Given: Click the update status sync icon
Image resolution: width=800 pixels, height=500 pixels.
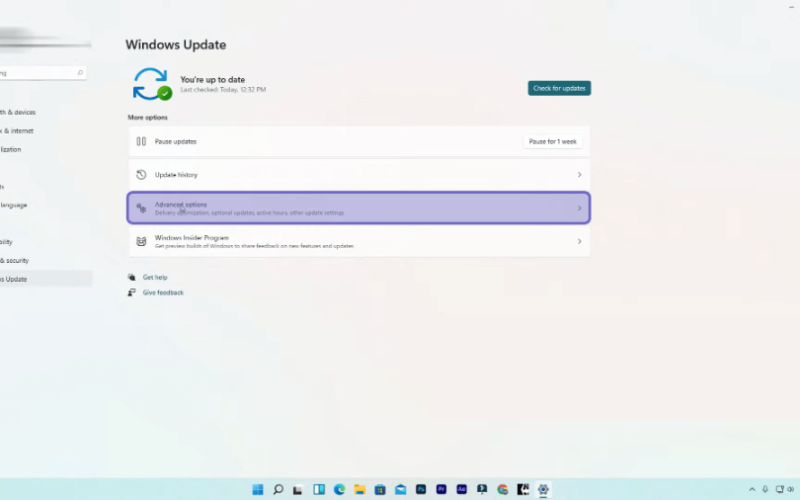Looking at the screenshot, I should tap(152, 84).
